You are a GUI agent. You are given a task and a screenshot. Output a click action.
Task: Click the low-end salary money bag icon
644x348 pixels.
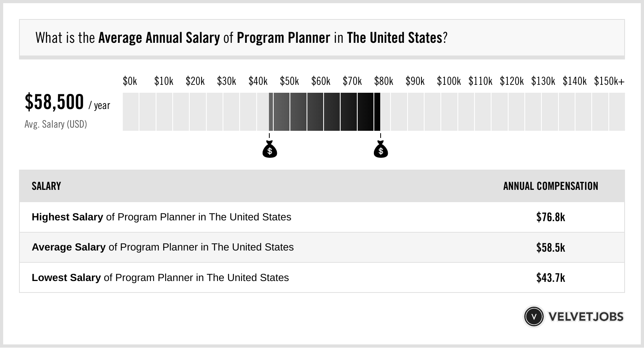point(270,149)
